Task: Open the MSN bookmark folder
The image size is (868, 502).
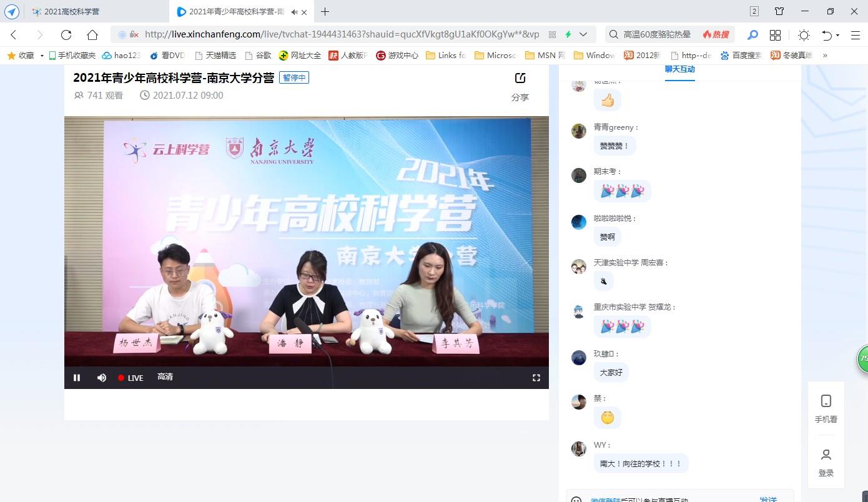Action: coord(545,55)
